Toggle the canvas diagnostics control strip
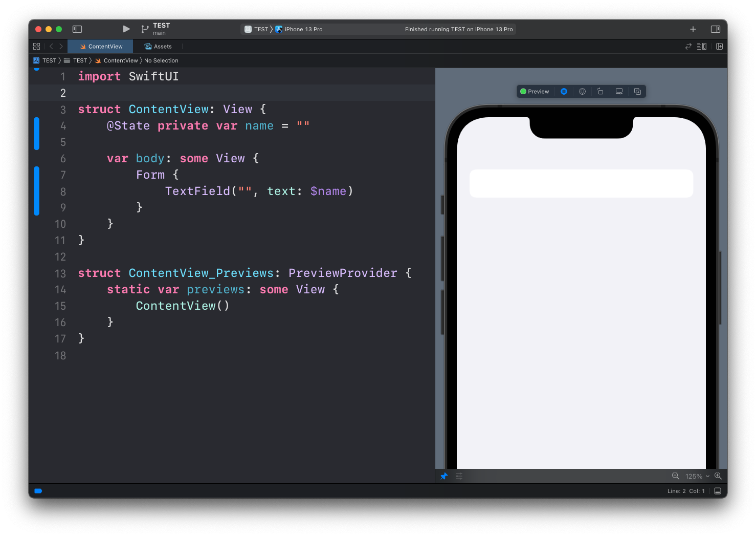The height and width of the screenshot is (536, 756). tap(459, 476)
